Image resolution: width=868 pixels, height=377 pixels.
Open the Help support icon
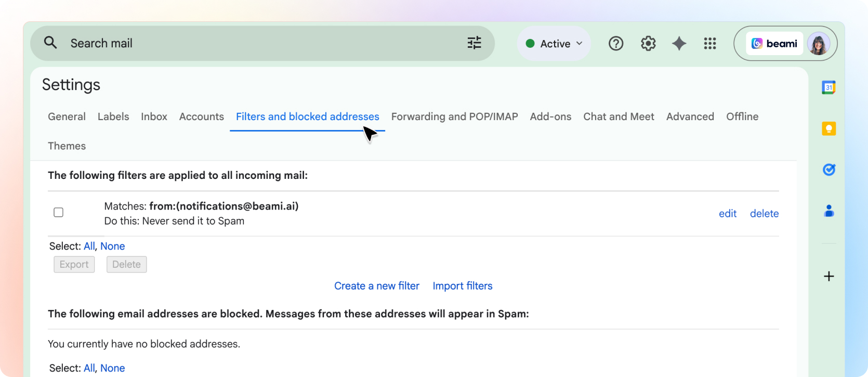tap(616, 44)
